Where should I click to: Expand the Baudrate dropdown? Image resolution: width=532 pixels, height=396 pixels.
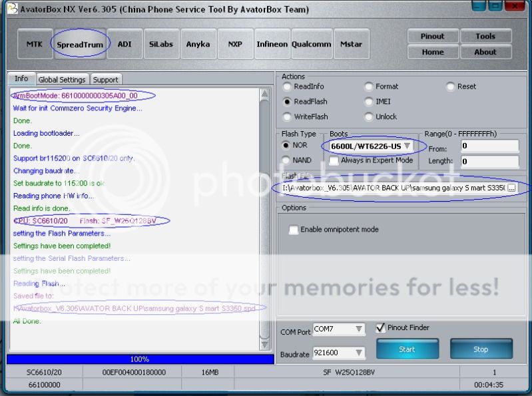[359, 353]
